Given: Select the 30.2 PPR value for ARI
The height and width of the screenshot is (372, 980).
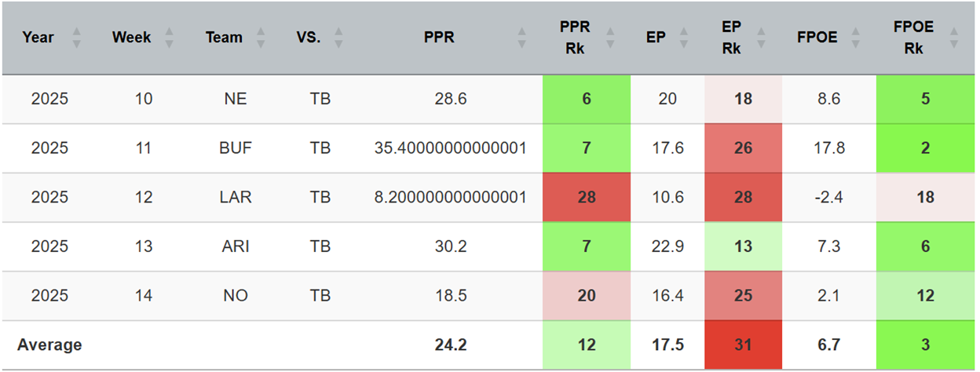Looking at the screenshot, I should pyautogui.click(x=450, y=246).
